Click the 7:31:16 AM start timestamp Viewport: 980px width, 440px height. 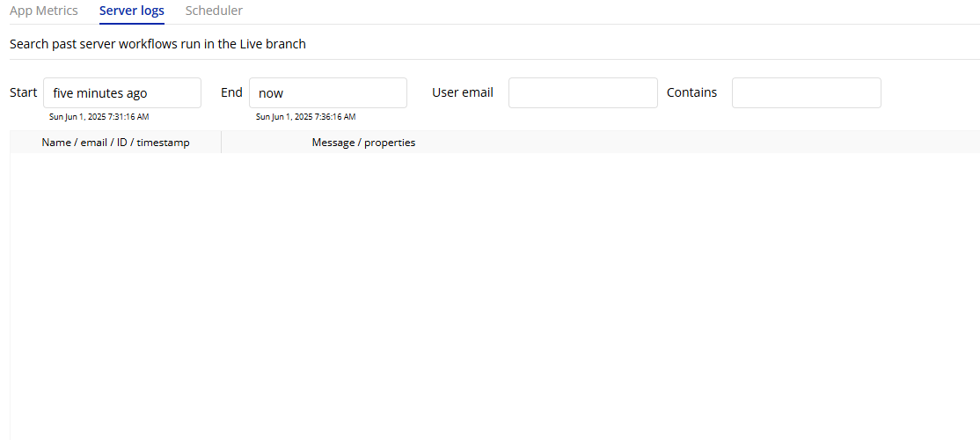tap(99, 116)
